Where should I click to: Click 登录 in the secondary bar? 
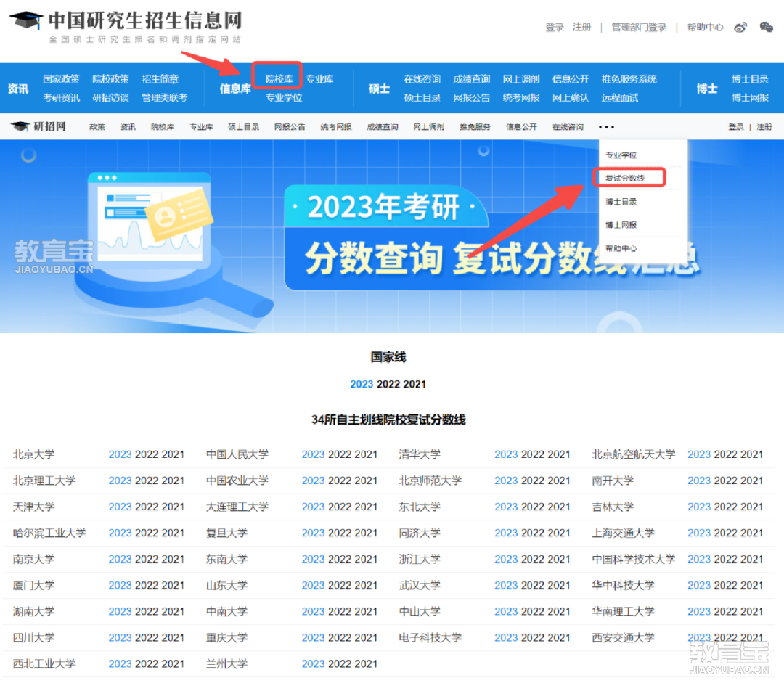pyautogui.click(x=736, y=127)
